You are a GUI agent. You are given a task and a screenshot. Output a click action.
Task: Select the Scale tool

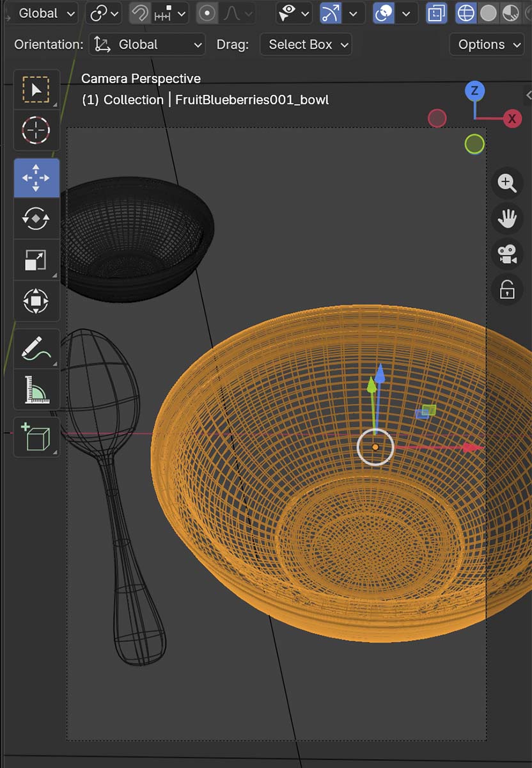point(36,260)
